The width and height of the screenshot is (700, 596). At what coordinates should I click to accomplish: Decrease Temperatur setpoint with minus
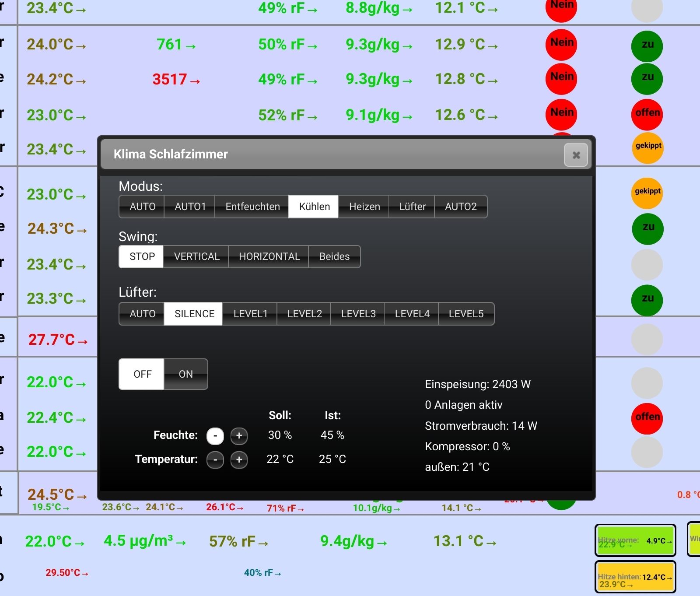point(215,460)
